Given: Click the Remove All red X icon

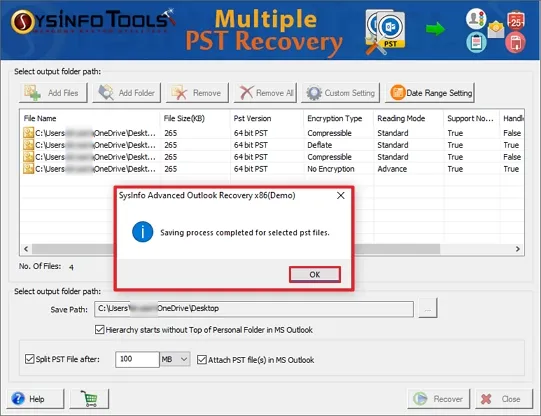Looking at the screenshot, I should click(246, 93).
